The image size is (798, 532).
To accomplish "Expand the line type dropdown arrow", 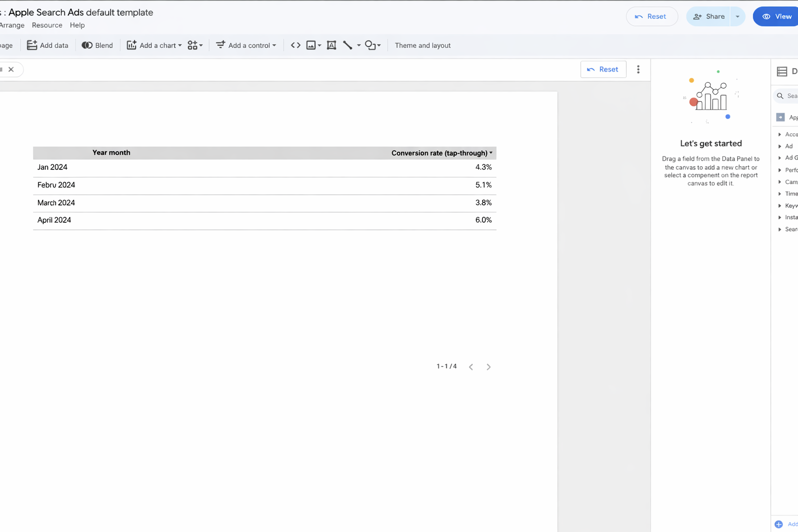I will click(x=358, y=45).
